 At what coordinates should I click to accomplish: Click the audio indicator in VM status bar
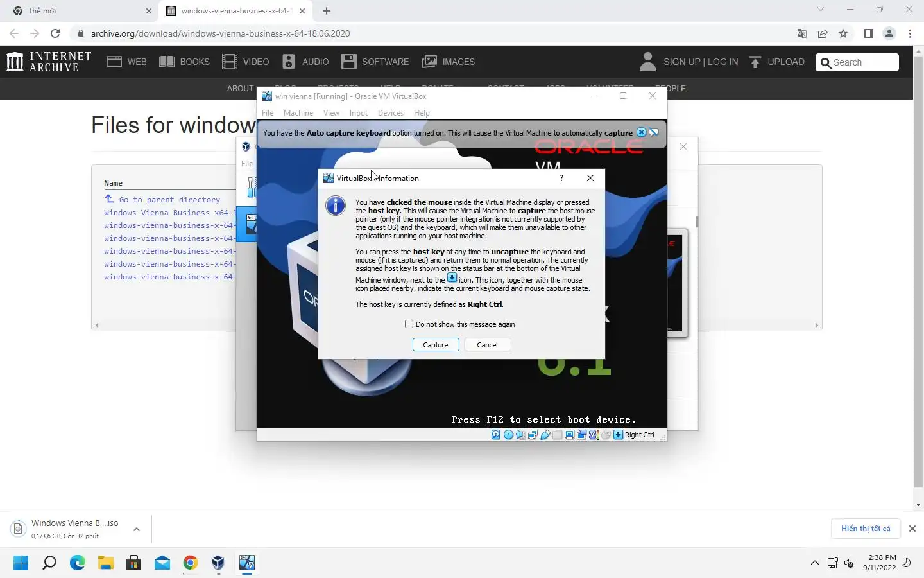(520, 435)
